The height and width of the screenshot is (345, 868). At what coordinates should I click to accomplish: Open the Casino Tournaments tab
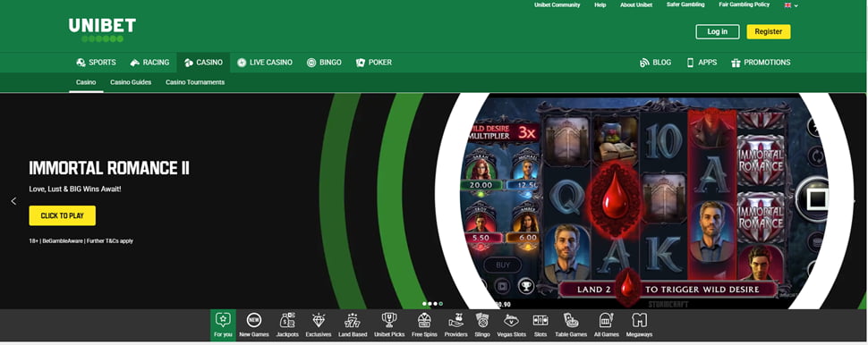[195, 82]
